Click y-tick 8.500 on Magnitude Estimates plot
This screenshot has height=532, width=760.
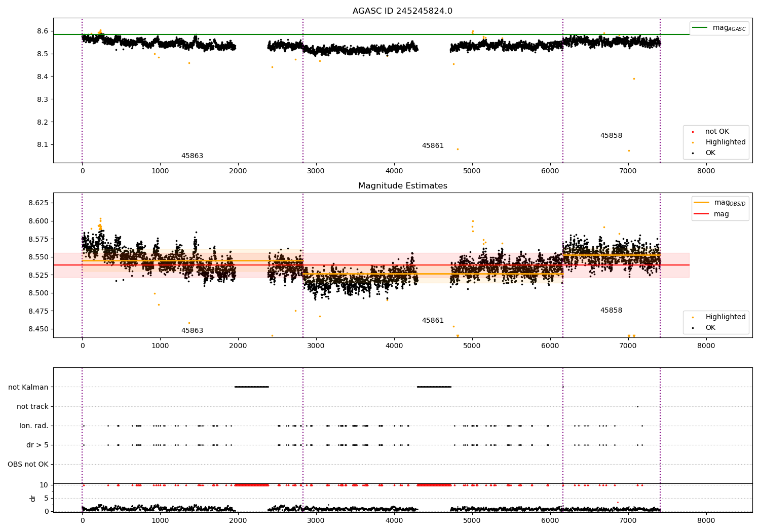tap(39, 293)
